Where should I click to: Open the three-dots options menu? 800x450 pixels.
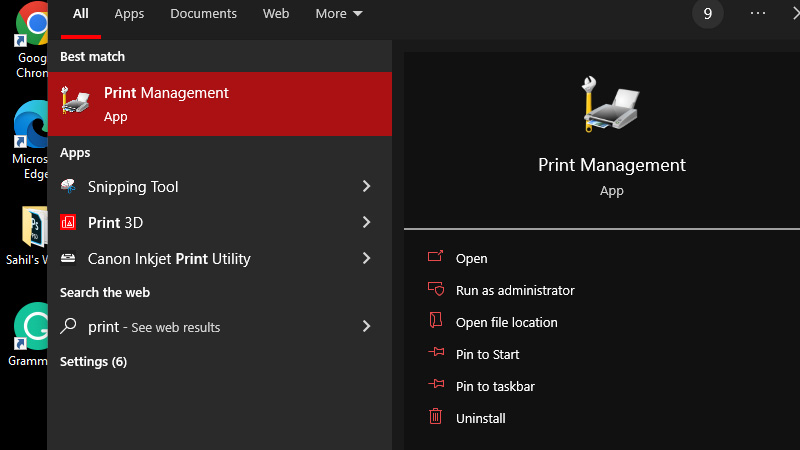758,13
